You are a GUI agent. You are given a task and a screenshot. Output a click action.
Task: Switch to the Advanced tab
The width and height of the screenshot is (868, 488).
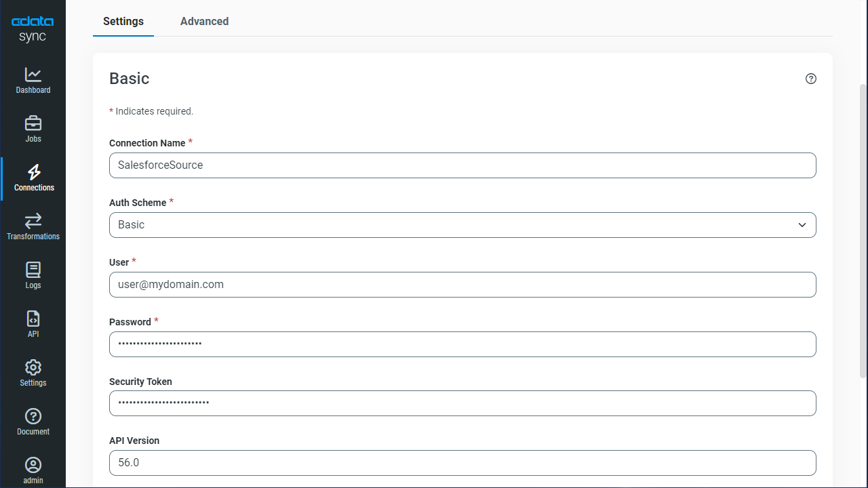204,21
